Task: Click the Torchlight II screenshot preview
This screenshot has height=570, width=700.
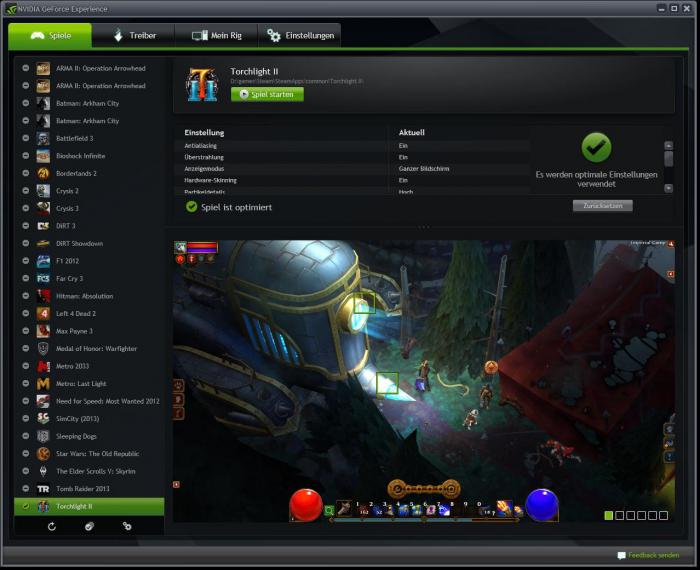Action: [x=424, y=381]
